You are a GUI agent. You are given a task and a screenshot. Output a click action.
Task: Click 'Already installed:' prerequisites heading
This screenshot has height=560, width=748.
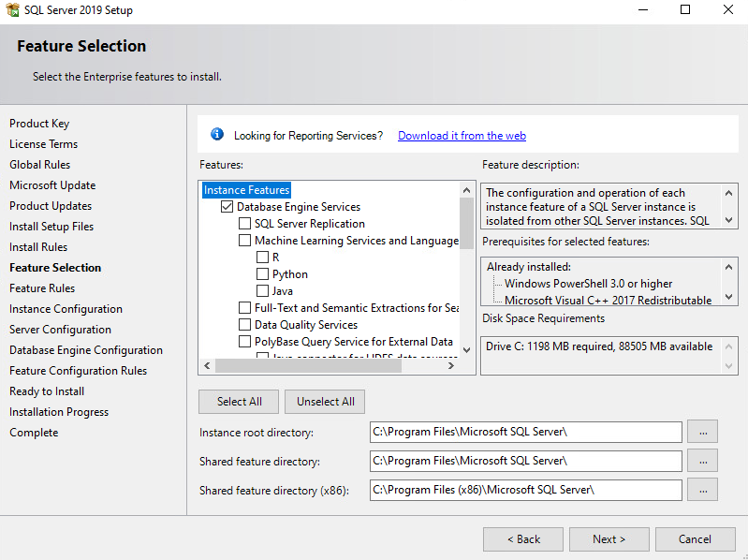529,267
